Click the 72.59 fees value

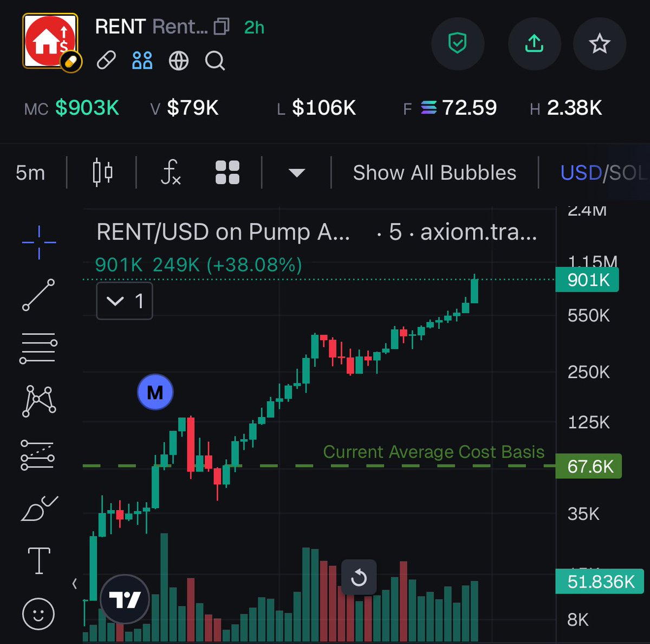pos(469,108)
